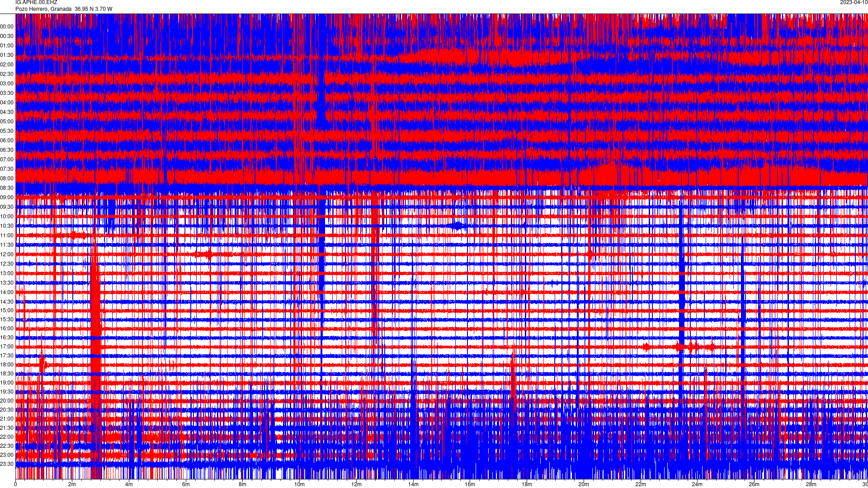This screenshot has height=488, width=868.
Task: Click the 18:30 time row label
Action: click(7, 374)
